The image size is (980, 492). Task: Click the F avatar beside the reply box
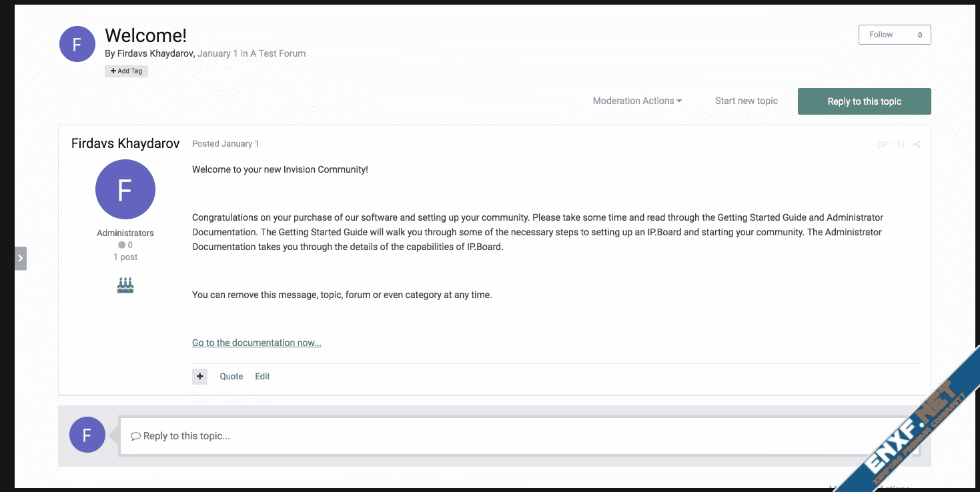87,435
